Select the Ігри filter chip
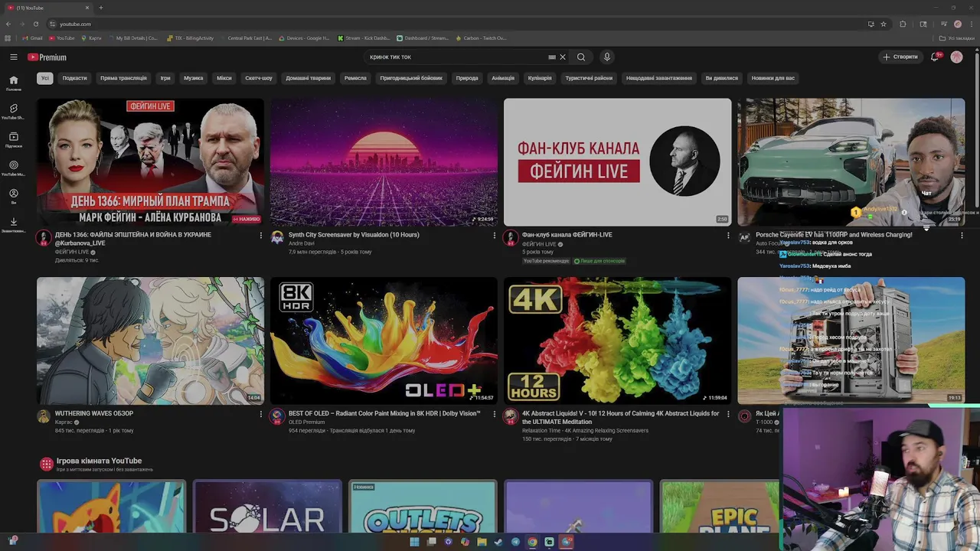The height and width of the screenshot is (551, 980). pyautogui.click(x=165, y=78)
